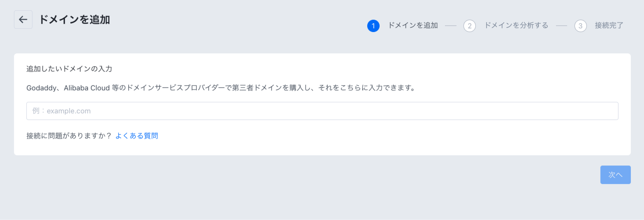The height and width of the screenshot is (220, 644).
Task: Select the step 3 number circle
Action: click(x=580, y=26)
